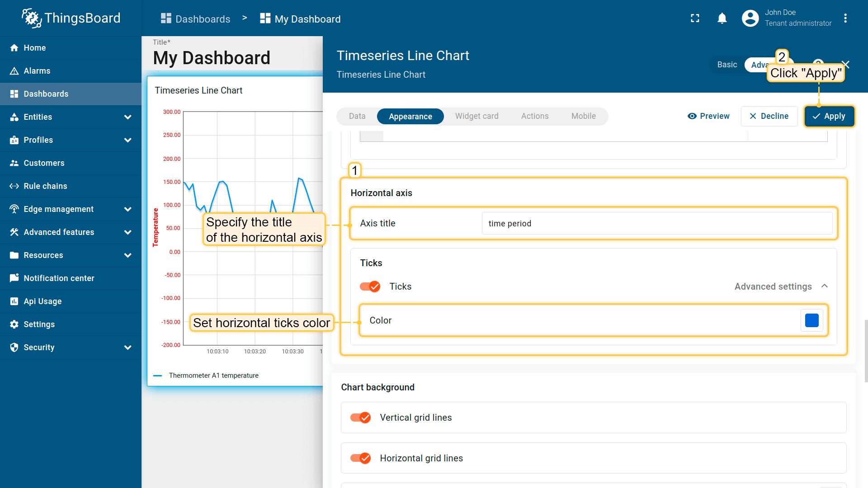The image size is (868, 488).
Task: Click the user account avatar icon
Action: [750, 19]
